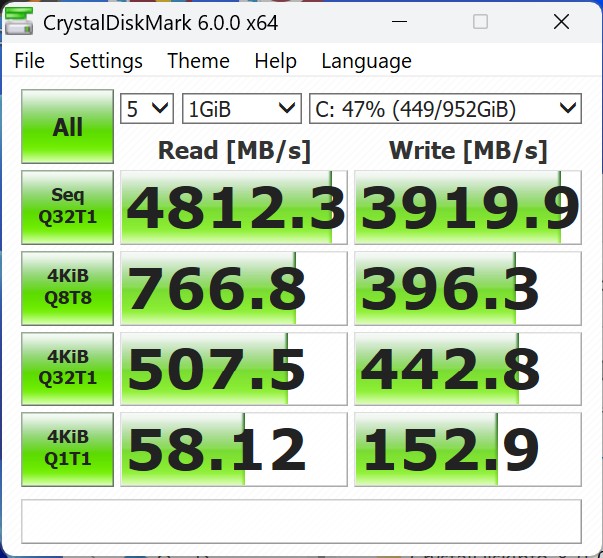Click the Read [MB/s] column header

(234, 151)
